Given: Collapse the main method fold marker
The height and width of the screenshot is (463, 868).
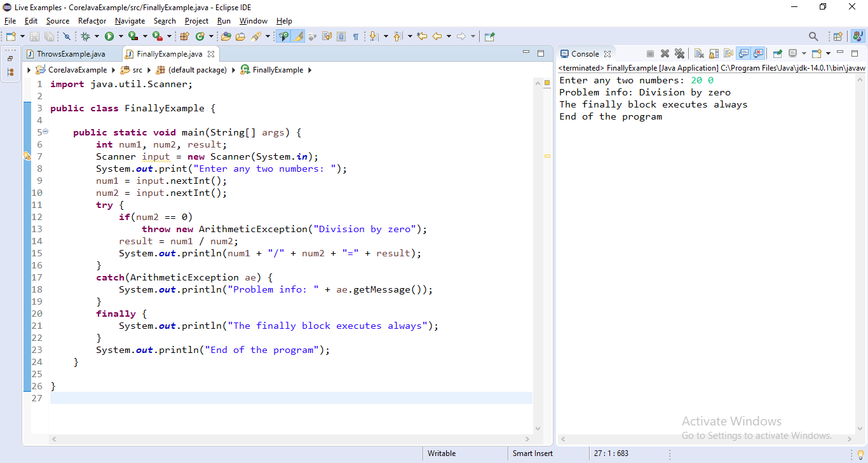Looking at the screenshot, I should pos(45,132).
